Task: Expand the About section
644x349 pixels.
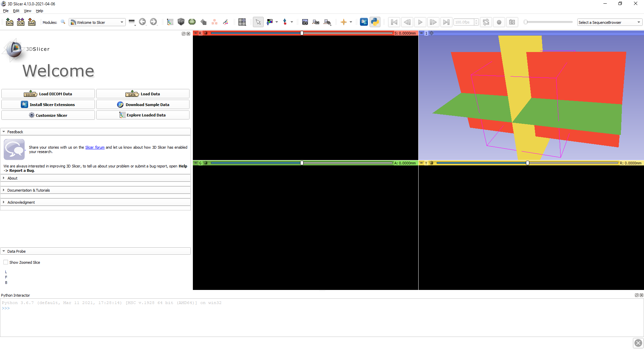Action: 96,178
